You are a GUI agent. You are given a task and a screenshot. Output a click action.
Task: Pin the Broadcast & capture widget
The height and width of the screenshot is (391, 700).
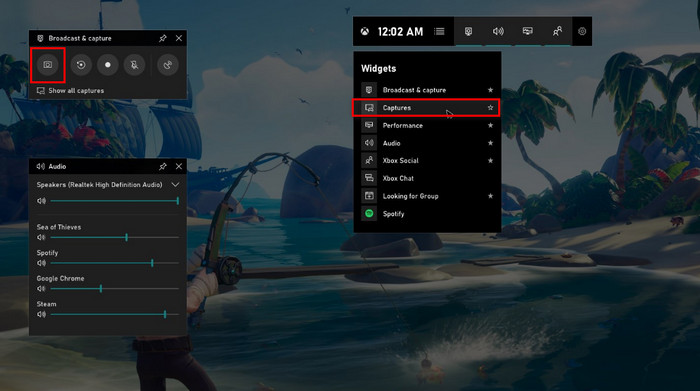[x=162, y=38]
